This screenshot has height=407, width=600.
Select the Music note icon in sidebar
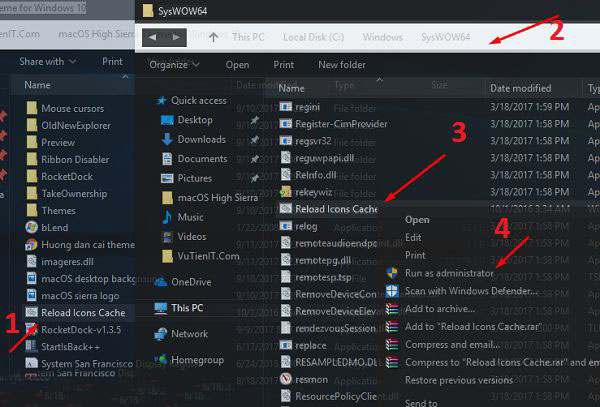tap(167, 217)
